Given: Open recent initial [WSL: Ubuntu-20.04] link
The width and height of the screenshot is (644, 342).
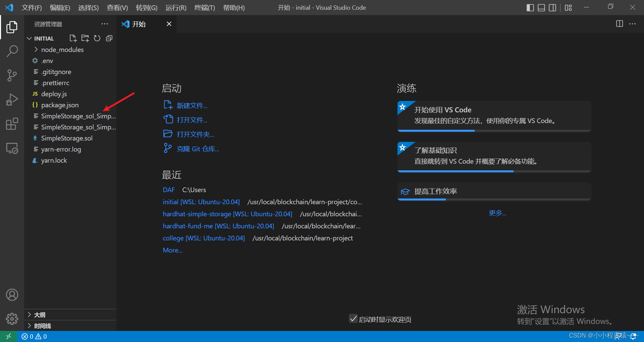Looking at the screenshot, I should click(201, 202).
